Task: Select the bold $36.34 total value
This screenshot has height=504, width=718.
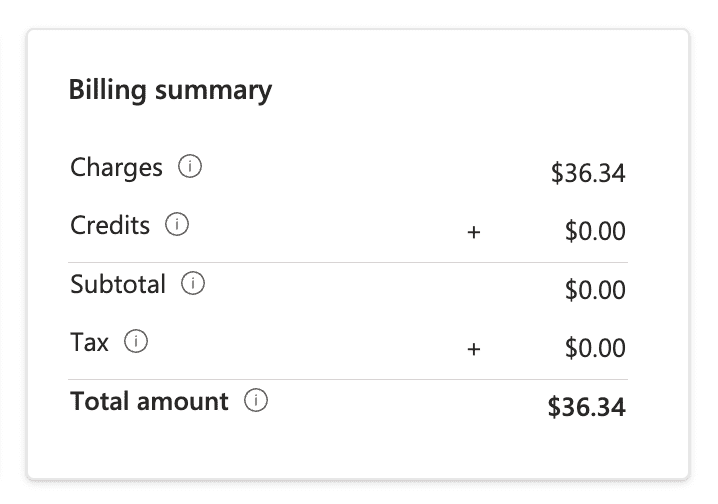Action: click(587, 407)
